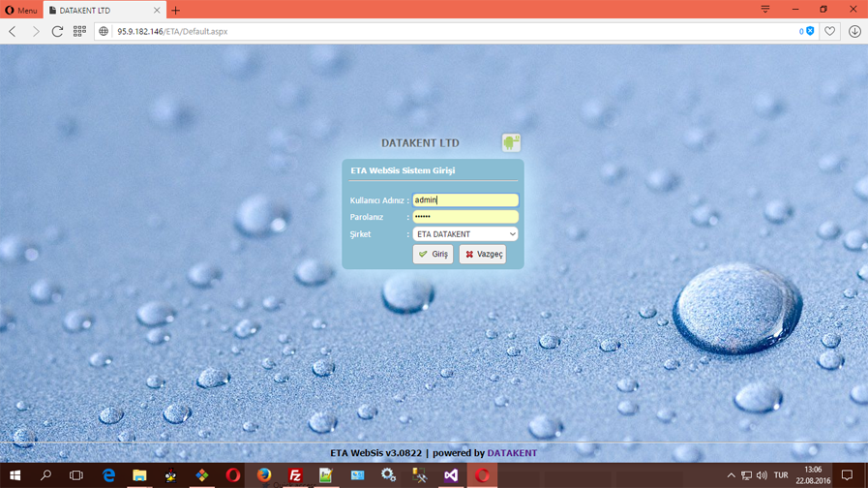The width and height of the screenshot is (868, 488).
Task: Open Action Center notifications
Action: 847,475
